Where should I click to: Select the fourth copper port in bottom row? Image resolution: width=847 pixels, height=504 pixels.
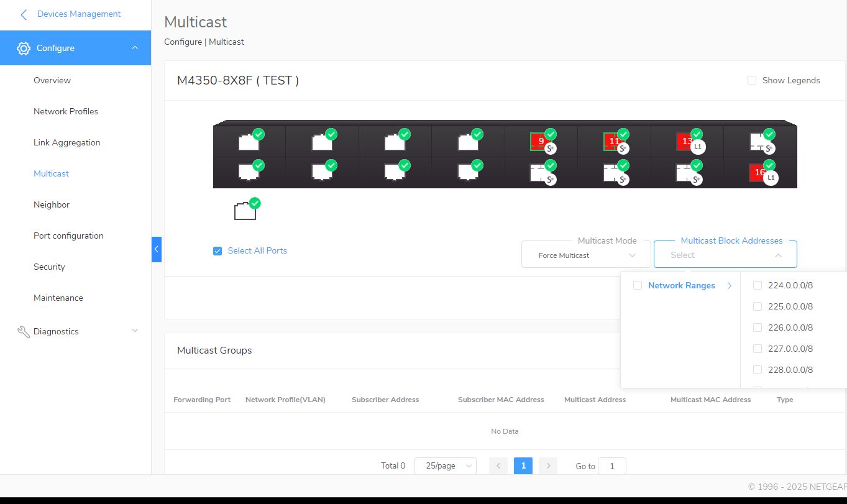click(468, 172)
